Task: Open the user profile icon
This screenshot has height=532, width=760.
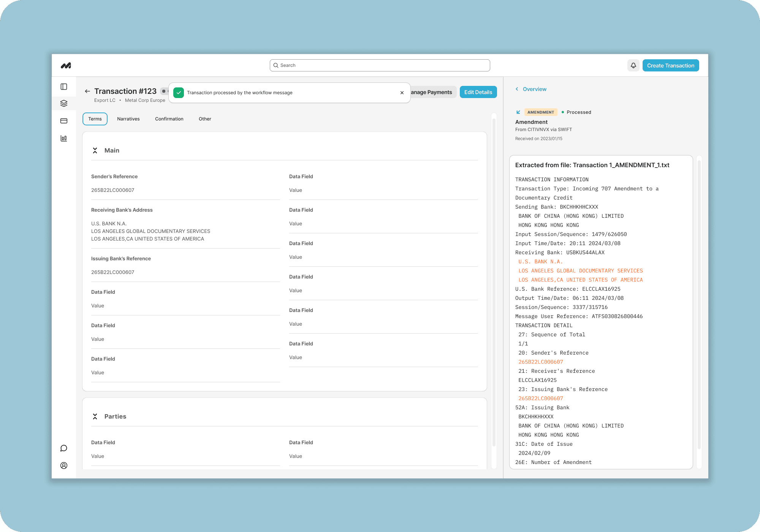Action: pos(64,465)
